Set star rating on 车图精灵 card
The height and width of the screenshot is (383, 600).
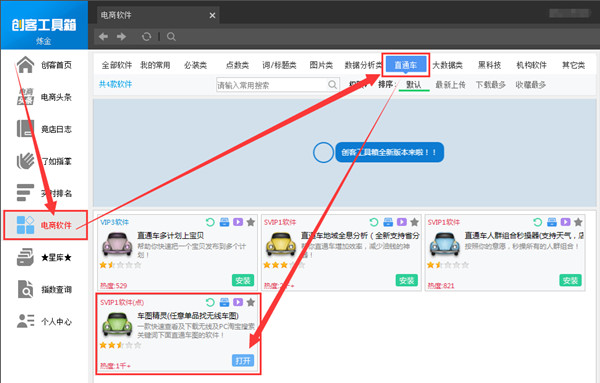tap(120, 345)
